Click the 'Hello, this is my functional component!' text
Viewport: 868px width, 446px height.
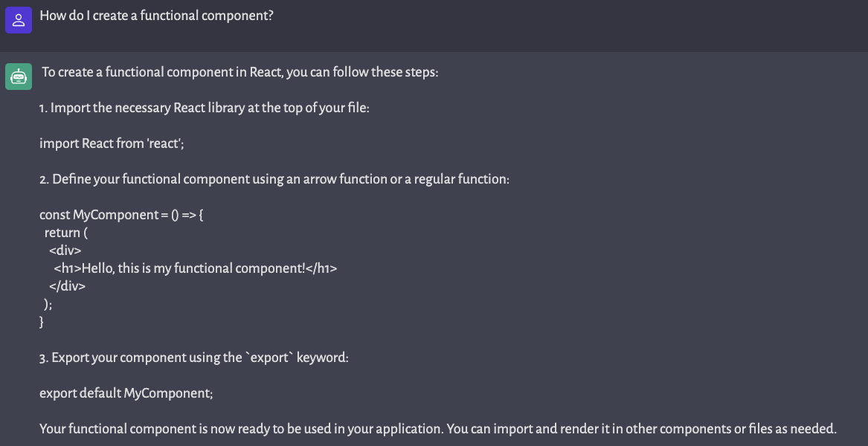(x=193, y=268)
